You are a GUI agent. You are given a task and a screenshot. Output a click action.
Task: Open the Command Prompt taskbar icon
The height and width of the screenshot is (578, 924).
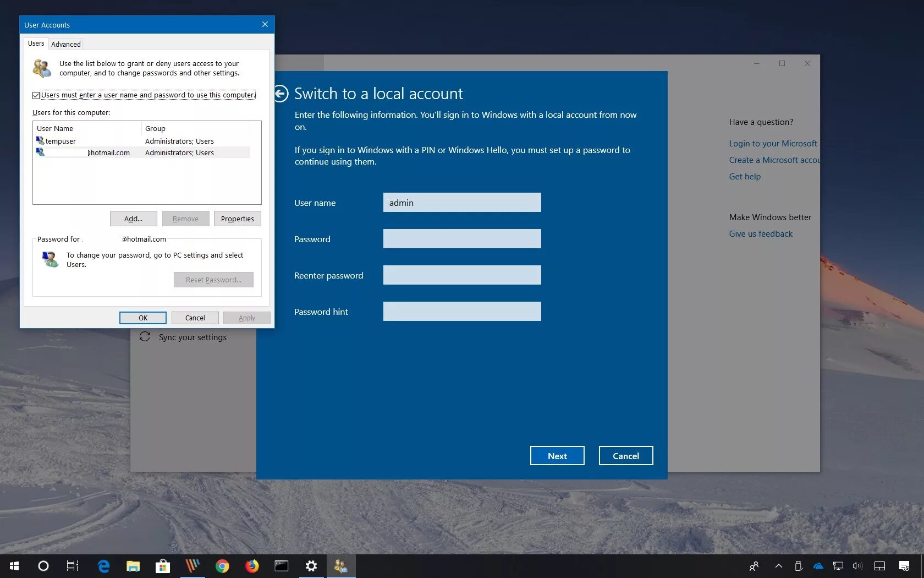[x=282, y=566]
